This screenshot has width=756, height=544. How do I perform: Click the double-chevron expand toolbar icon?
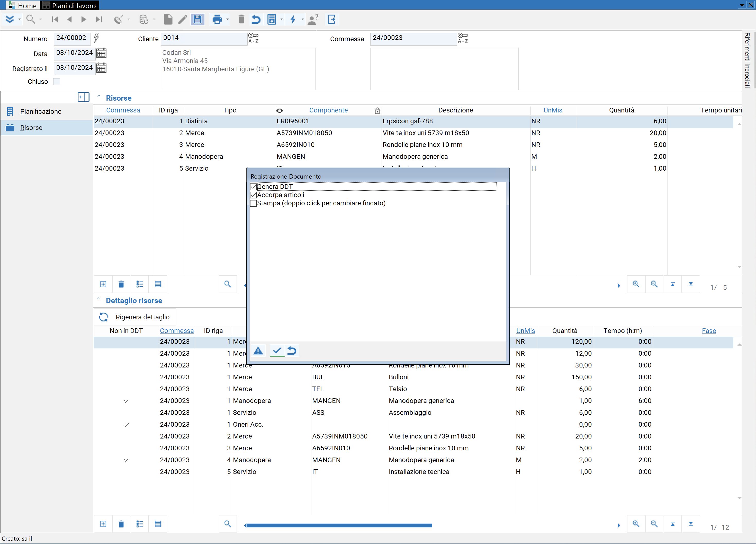coord(10,19)
